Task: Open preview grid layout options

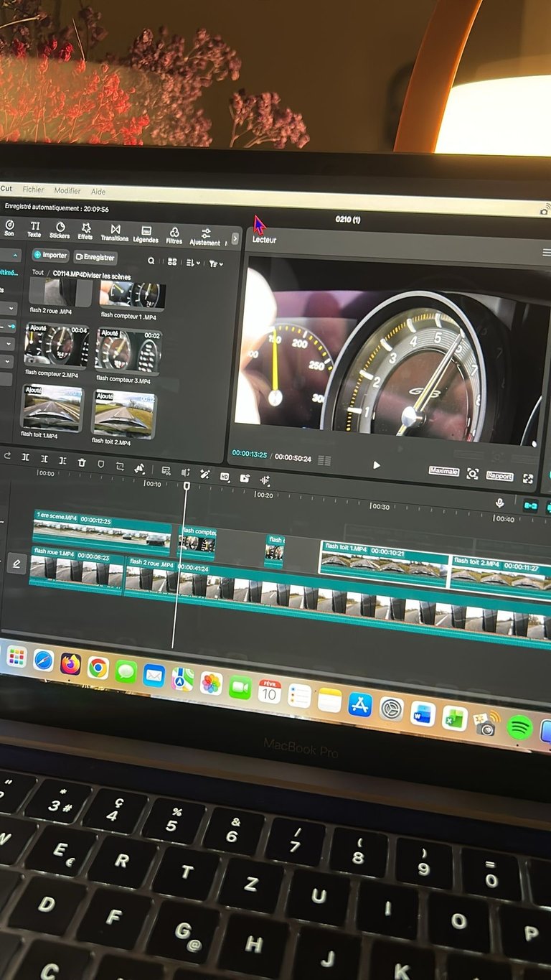Action: 324,460
